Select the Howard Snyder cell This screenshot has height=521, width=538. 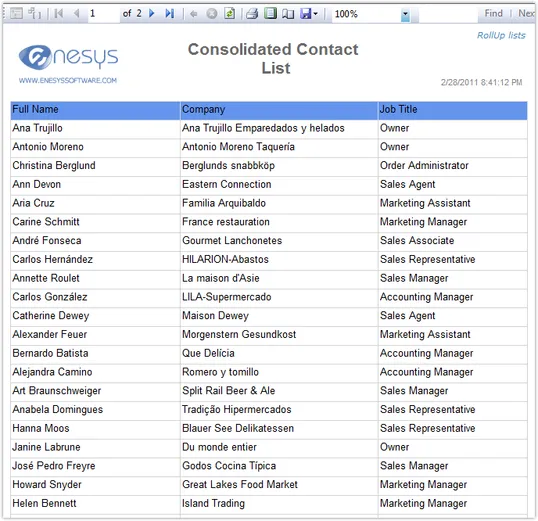pos(95,485)
